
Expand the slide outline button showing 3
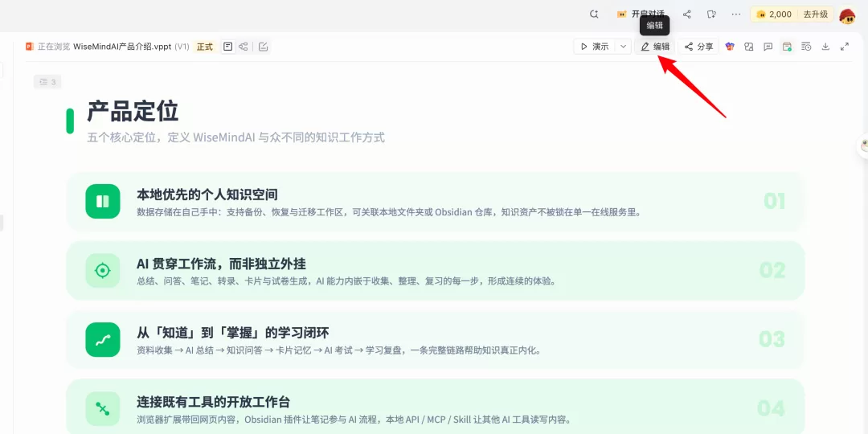point(47,82)
